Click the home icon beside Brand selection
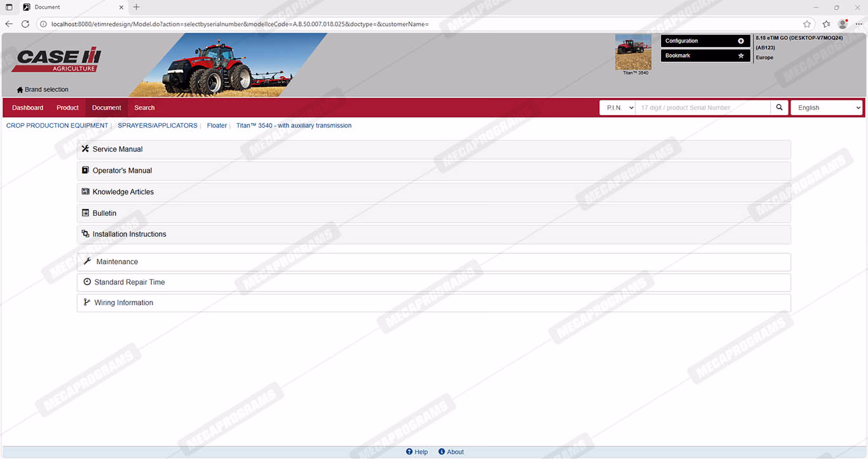Image resolution: width=868 pixels, height=459 pixels. pyautogui.click(x=20, y=90)
